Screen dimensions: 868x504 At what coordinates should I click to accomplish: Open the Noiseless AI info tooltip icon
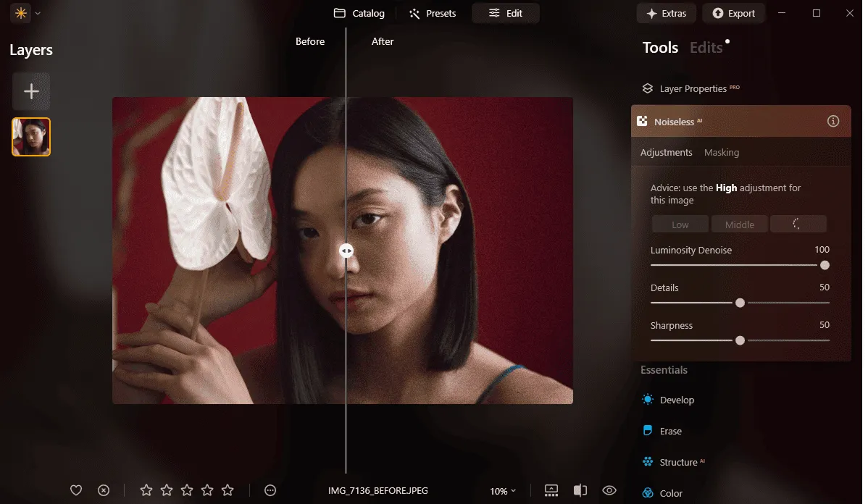(833, 121)
